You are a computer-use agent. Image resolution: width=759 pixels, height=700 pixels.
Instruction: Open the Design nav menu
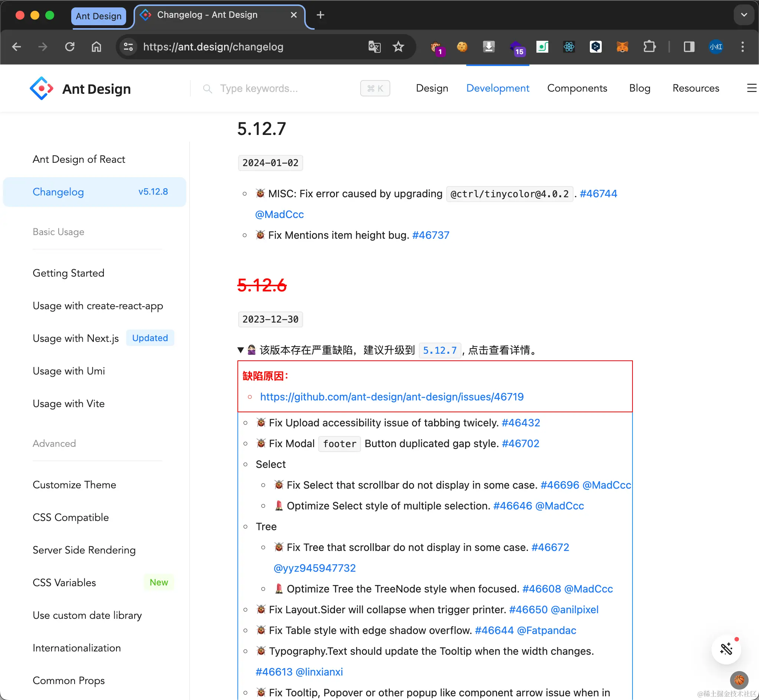[x=432, y=88]
